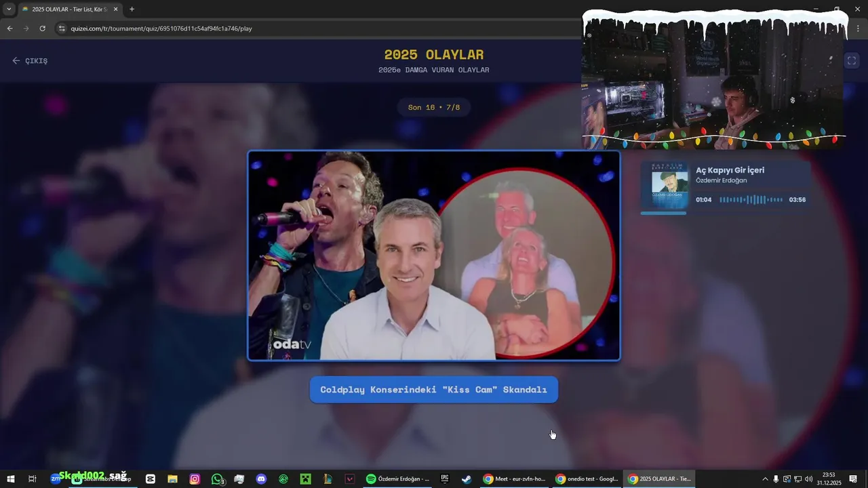
Task: Seek in the song waveform progress bar
Action: coord(751,200)
